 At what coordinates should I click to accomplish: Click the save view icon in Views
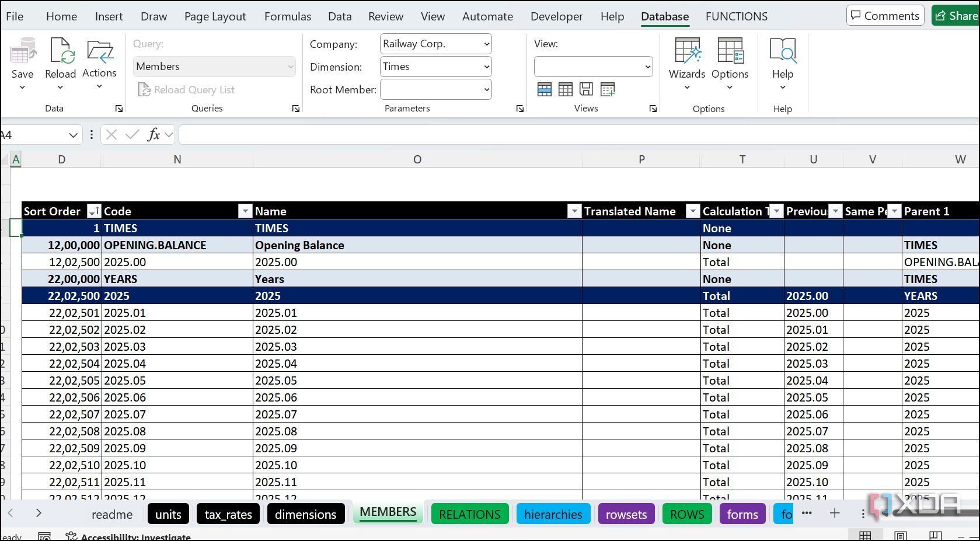[586, 89]
